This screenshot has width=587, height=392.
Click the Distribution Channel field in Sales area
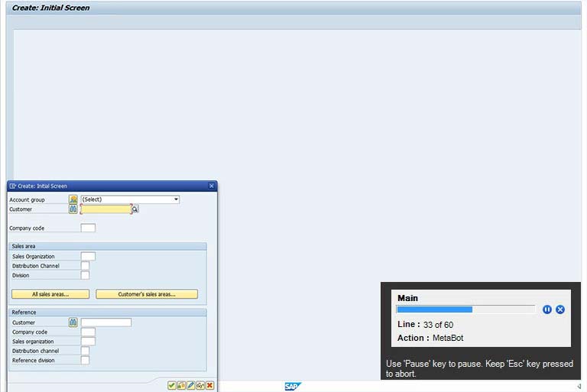pyautogui.click(x=85, y=266)
